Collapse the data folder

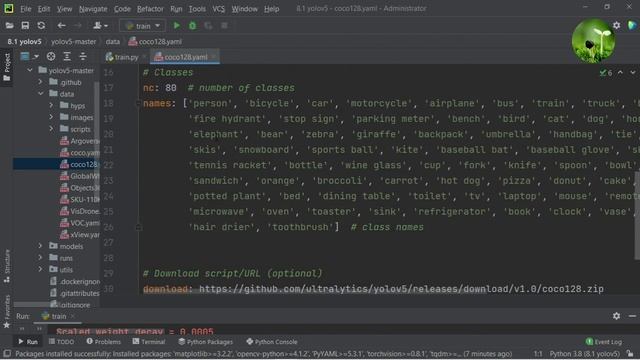pyautogui.click(x=40, y=94)
